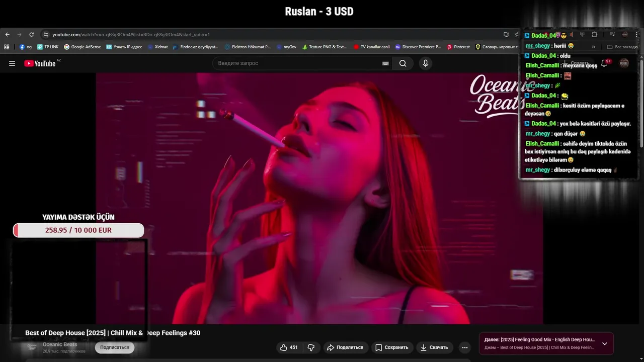Click the Создать create button
Viewport: 644px width, 362px height.
click(x=577, y=63)
